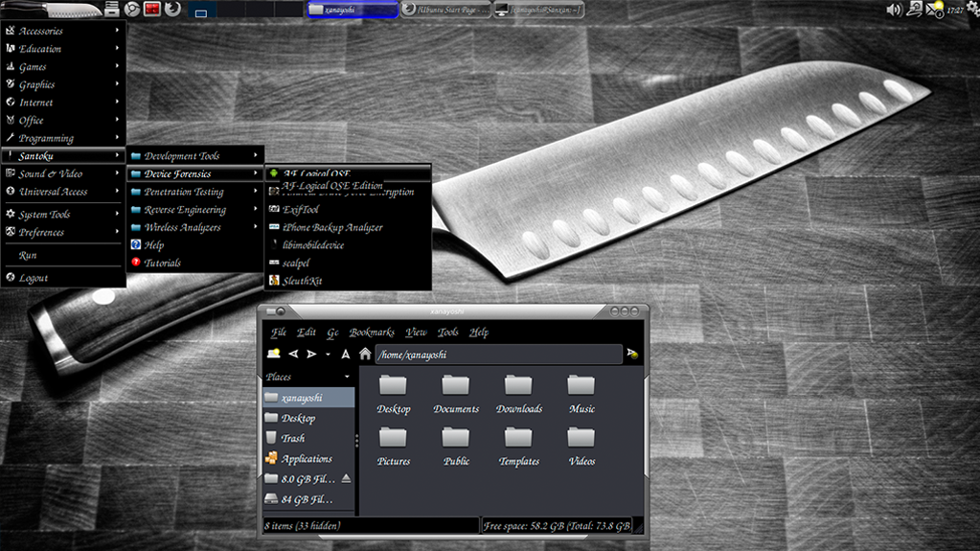Launch the file manager from panel launcher
The width and height of the screenshot is (980, 551).
(112, 9)
